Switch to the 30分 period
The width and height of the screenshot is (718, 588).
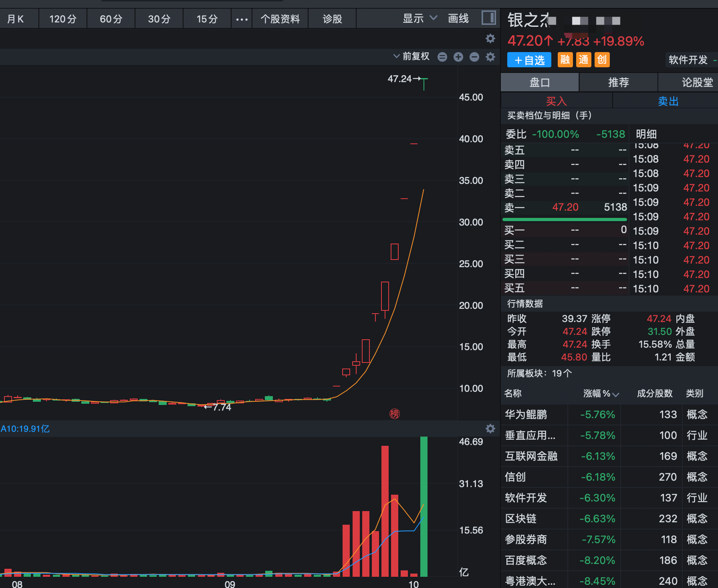tap(159, 19)
